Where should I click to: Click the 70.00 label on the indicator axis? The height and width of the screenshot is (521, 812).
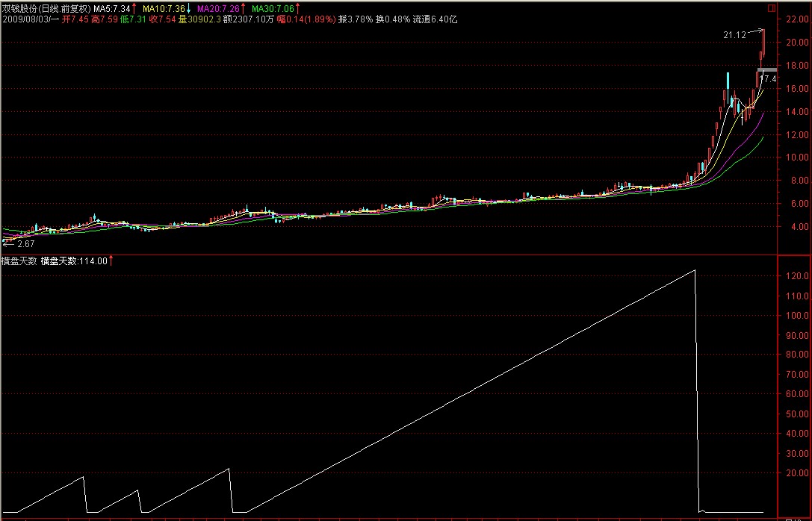pos(797,375)
